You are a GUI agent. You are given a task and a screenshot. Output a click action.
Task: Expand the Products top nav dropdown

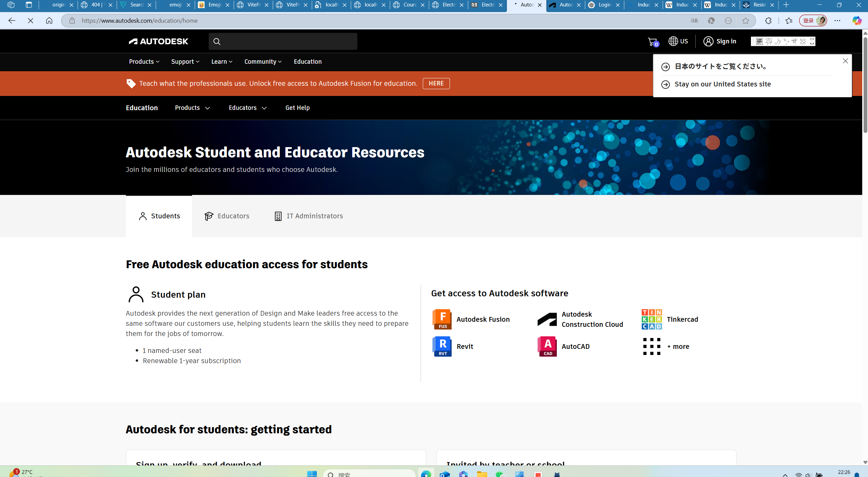click(144, 62)
